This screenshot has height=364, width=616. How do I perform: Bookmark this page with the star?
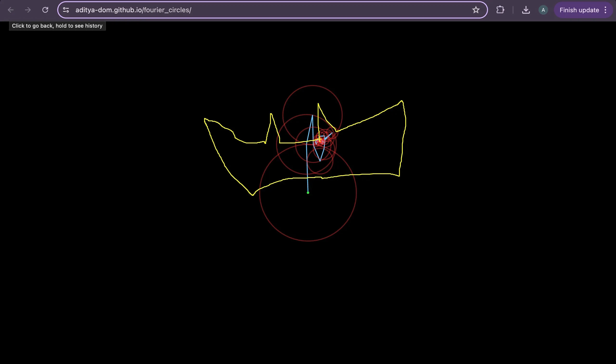[476, 10]
